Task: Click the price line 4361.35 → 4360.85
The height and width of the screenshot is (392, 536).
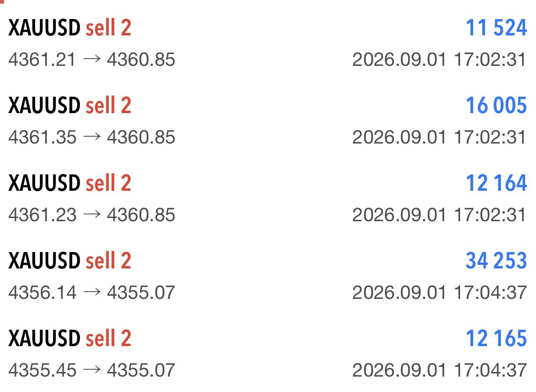Action: (92, 137)
